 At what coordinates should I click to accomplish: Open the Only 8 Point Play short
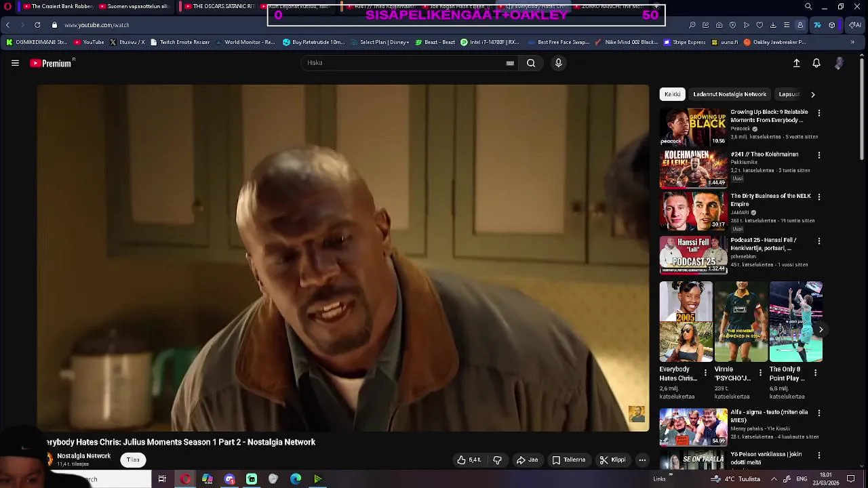click(795, 322)
